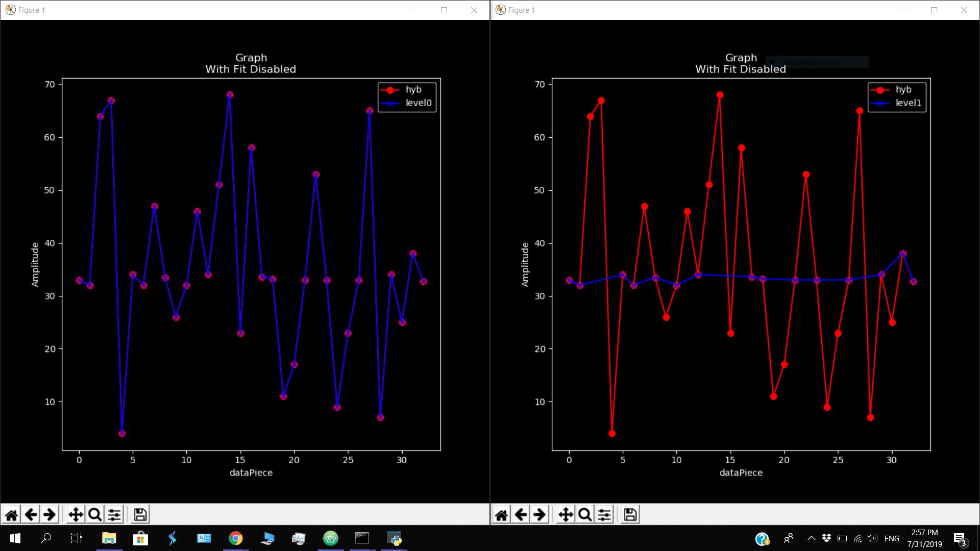
Task: Click Home icon in right figure toolbar
Action: click(501, 515)
